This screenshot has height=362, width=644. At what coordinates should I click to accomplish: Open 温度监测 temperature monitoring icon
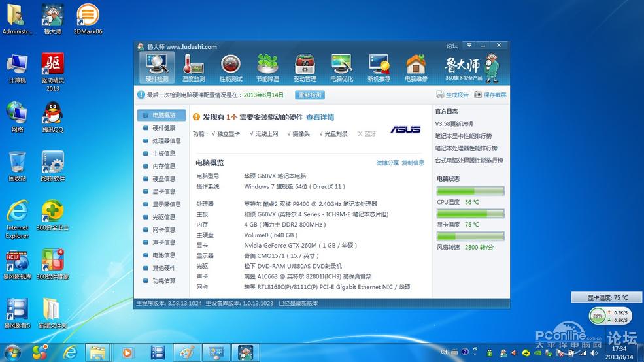tap(194, 68)
